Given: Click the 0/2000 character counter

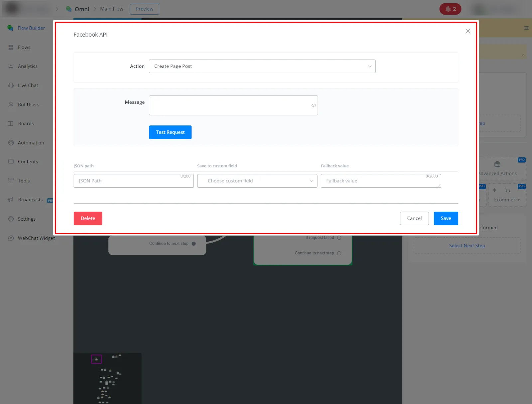Looking at the screenshot, I should coord(432,176).
